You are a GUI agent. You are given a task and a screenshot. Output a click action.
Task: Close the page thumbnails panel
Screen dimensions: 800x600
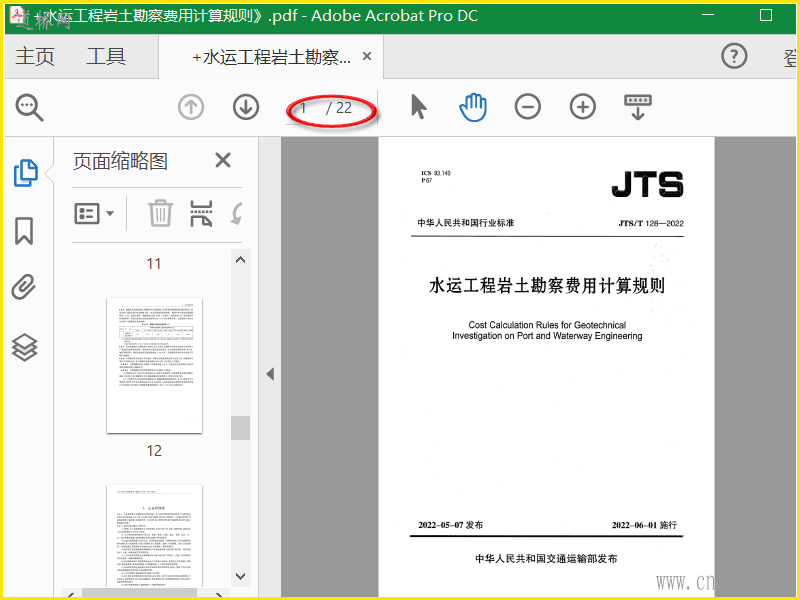pyautogui.click(x=223, y=160)
